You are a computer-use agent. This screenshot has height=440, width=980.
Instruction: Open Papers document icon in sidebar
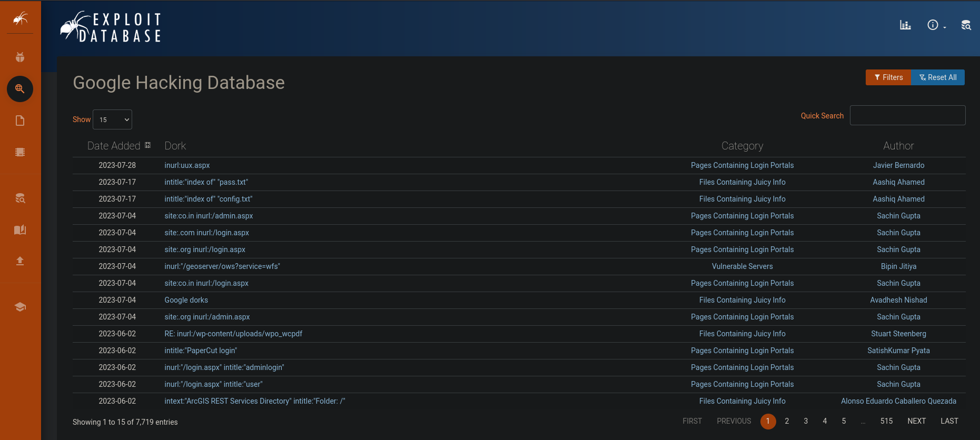[x=20, y=121]
